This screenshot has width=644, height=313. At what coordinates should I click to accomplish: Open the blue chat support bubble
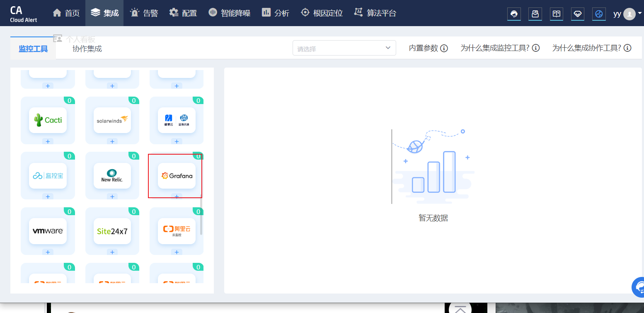coord(639,287)
